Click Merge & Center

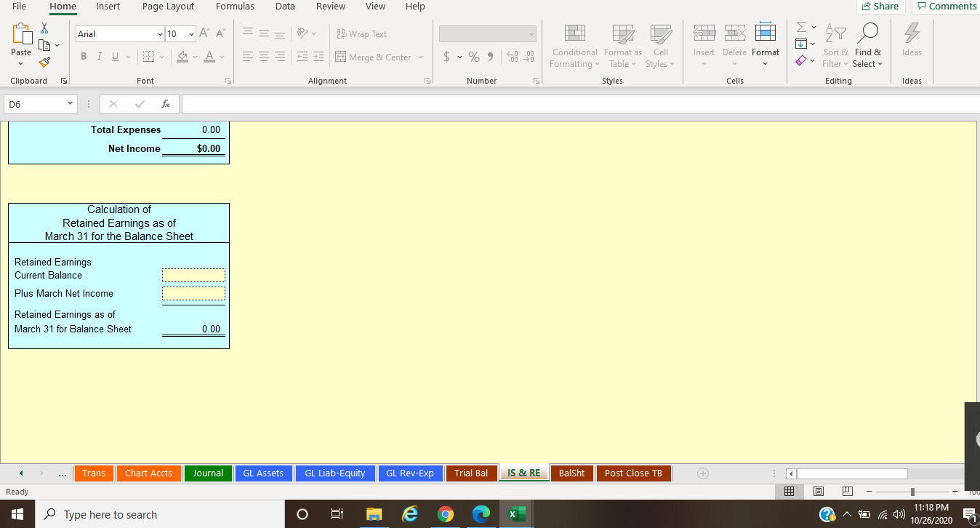point(373,57)
